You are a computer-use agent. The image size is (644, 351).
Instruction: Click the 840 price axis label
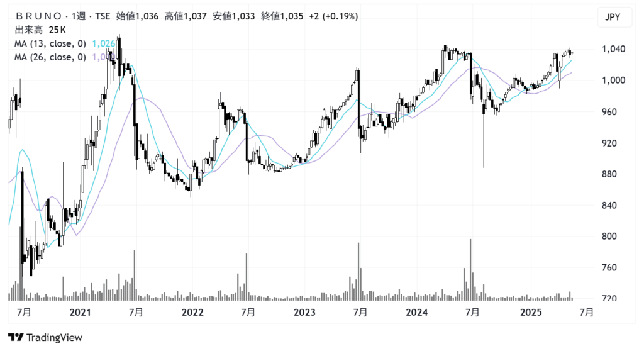coord(609,205)
